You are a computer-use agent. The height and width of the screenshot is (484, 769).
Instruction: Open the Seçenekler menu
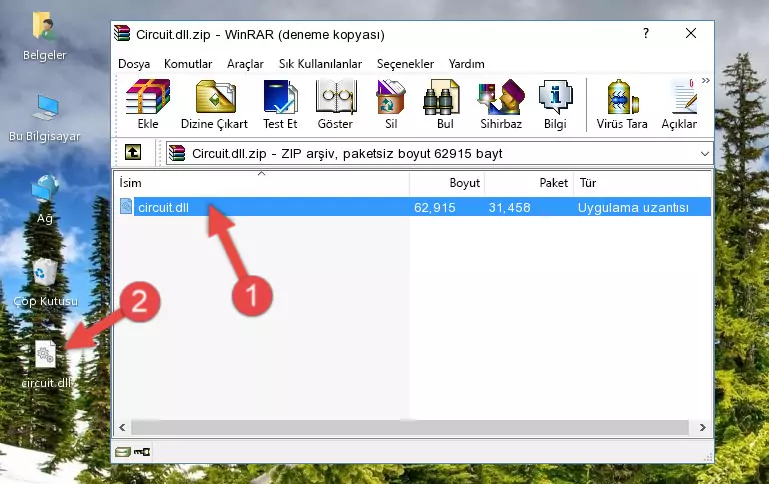tap(405, 64)
